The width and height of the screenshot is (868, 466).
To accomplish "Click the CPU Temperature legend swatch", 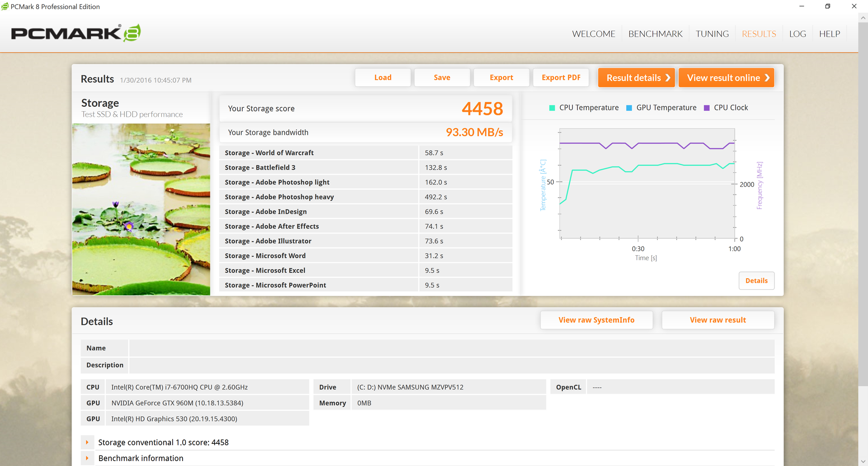I will click(552, 108).
